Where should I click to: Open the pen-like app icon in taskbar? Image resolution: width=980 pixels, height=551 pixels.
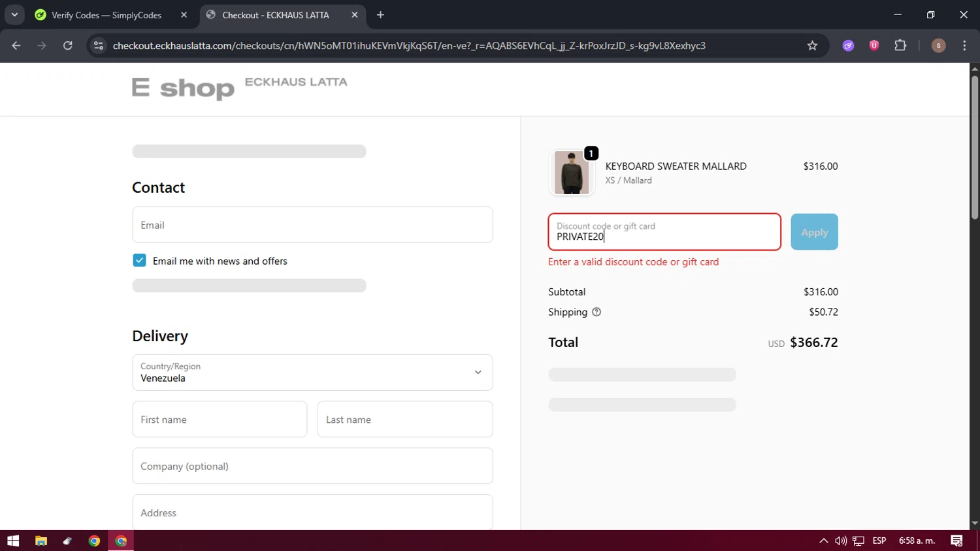[67, 541]
